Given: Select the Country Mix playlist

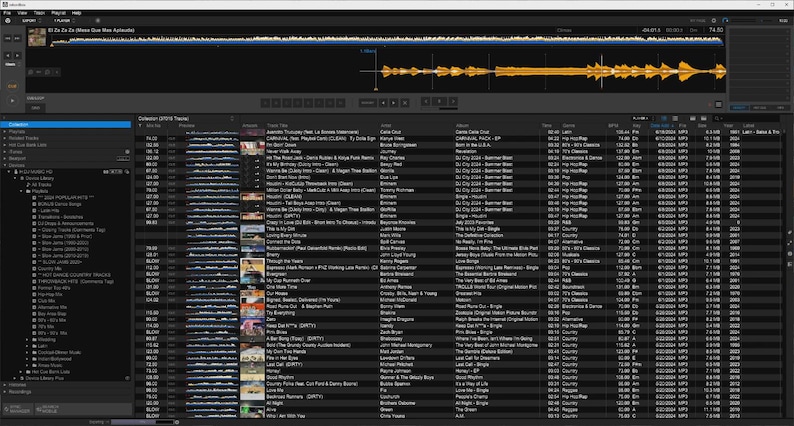Looking at the screenshot, I should pyautogui.click(x=49, y=269).
